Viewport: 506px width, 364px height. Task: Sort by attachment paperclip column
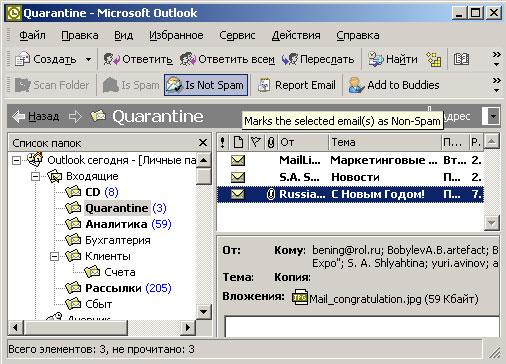tap(271, 143)
